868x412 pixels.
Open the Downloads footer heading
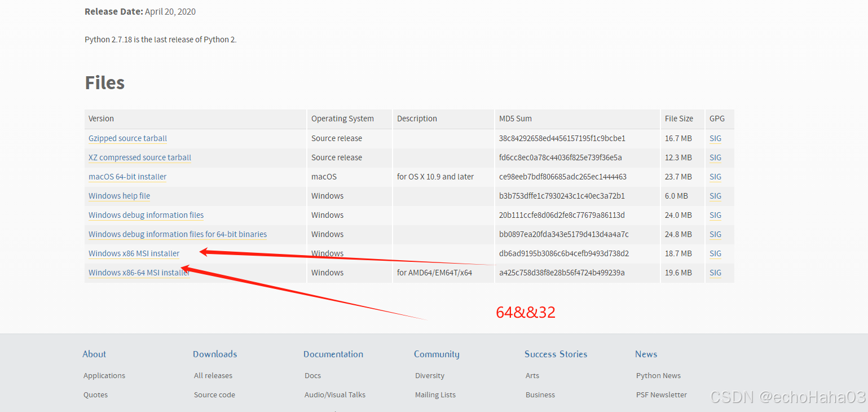click(x=215, y=354)
